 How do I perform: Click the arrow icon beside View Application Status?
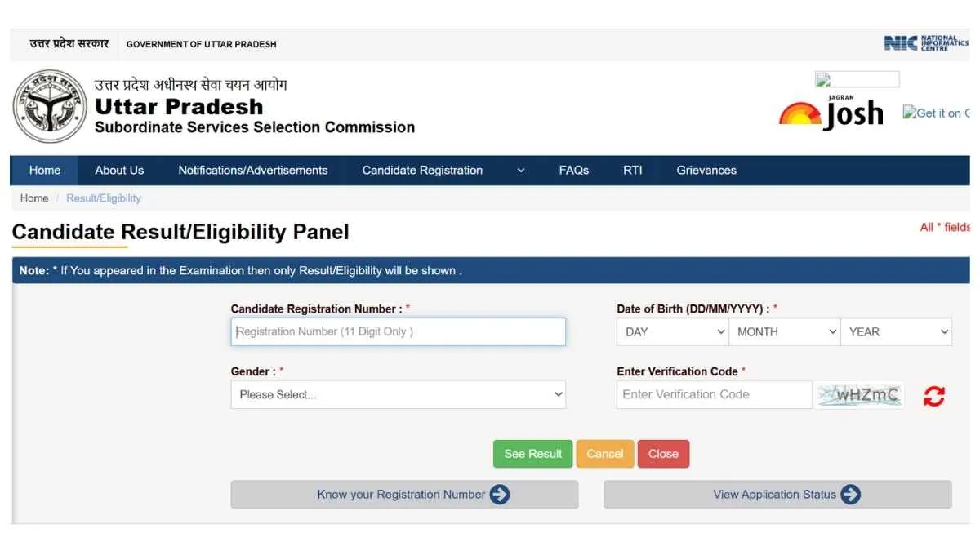click(851, 495)
